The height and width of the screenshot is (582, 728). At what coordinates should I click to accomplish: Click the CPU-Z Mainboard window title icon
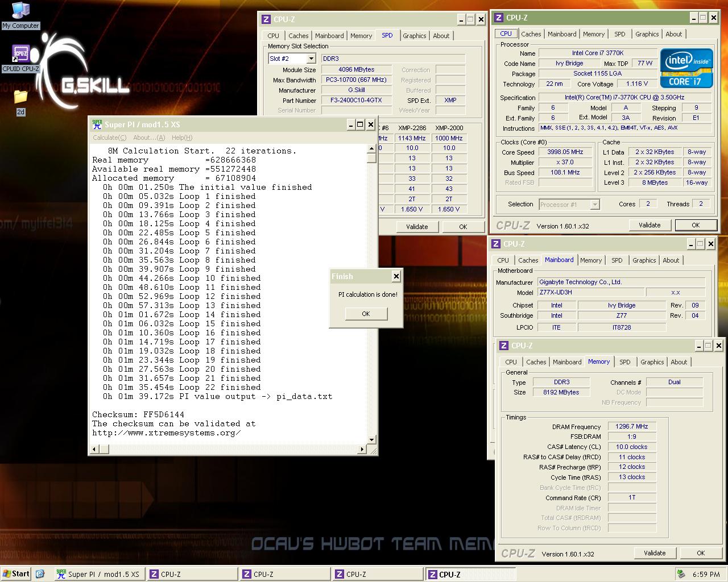pos(497,244)
